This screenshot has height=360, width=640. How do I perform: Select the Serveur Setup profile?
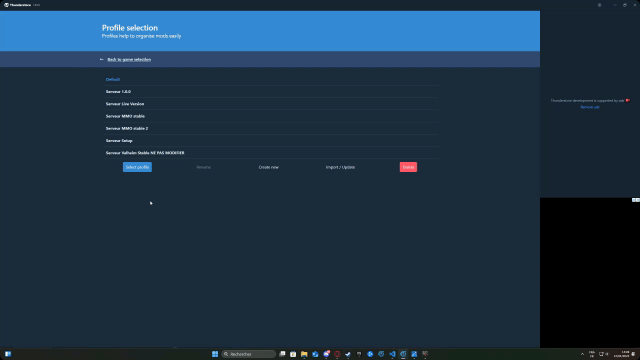(270, 141)
